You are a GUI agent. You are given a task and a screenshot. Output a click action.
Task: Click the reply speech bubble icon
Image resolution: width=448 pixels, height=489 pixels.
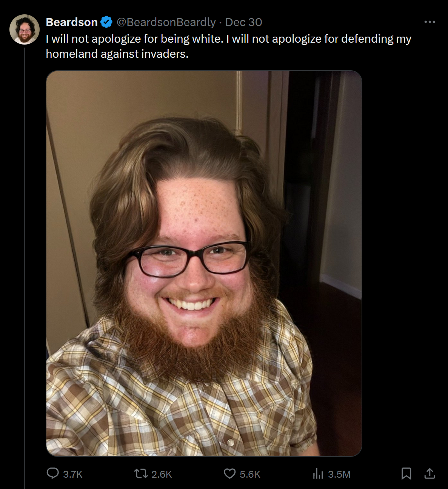click(x=52, y=474)
